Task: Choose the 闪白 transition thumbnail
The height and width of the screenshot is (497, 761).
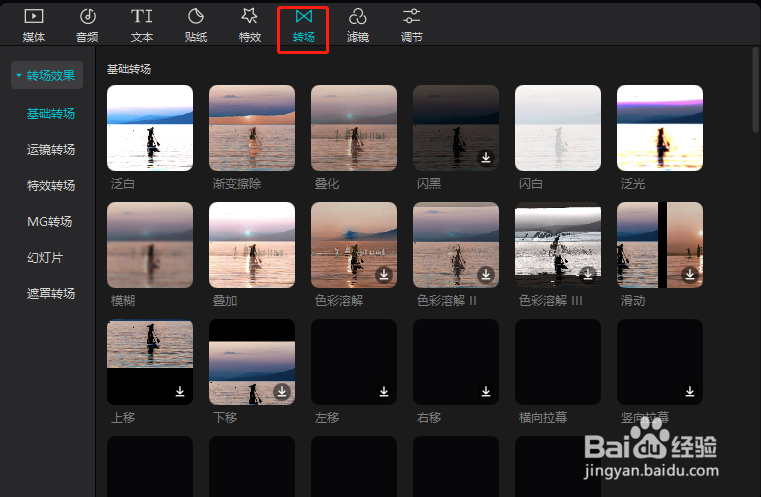Action: coord(558,128)
